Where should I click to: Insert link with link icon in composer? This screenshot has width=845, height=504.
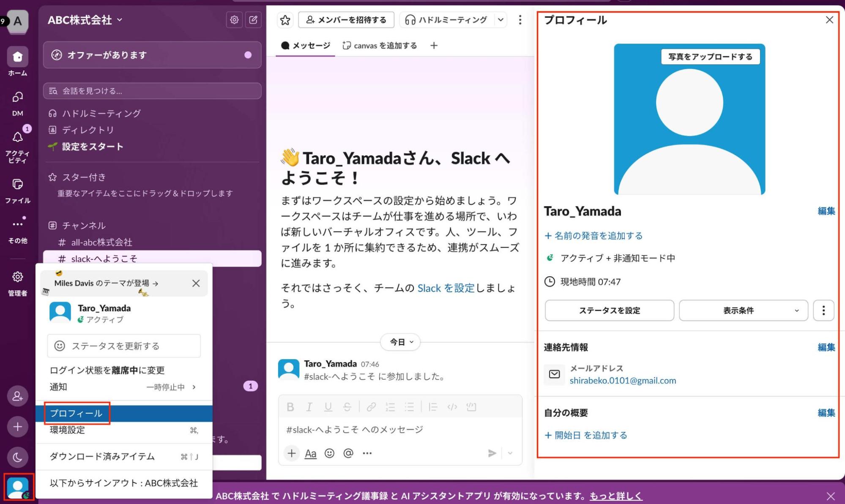pos(371,407)
